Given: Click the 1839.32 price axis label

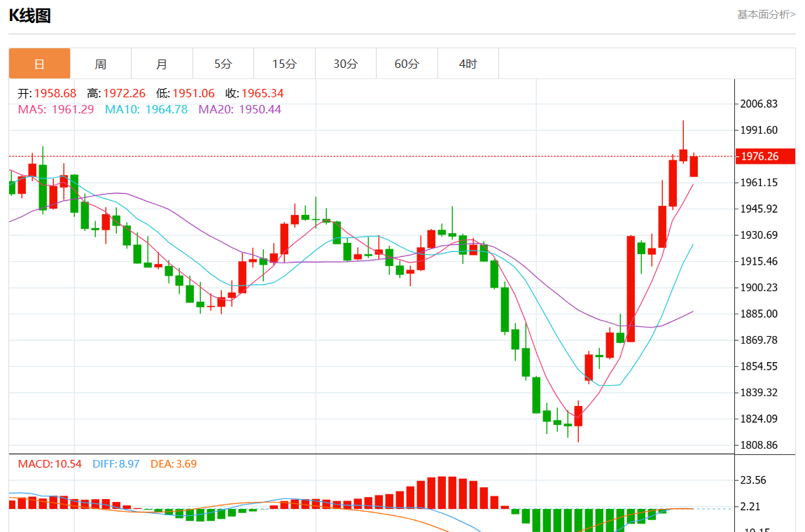Looking at the screenshot, I should (x=759, y=392).
